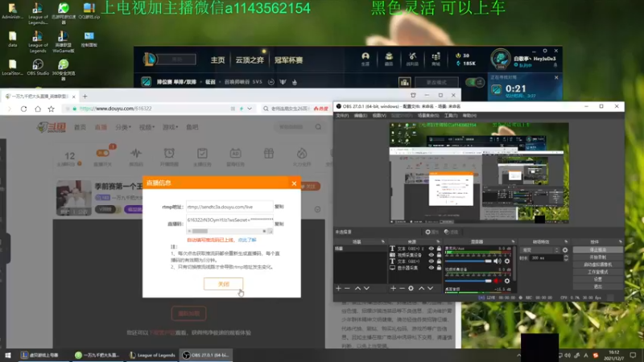Open transition properties gear icon
Viewport: 644px width, 362px height.
(x=565, y=250)
